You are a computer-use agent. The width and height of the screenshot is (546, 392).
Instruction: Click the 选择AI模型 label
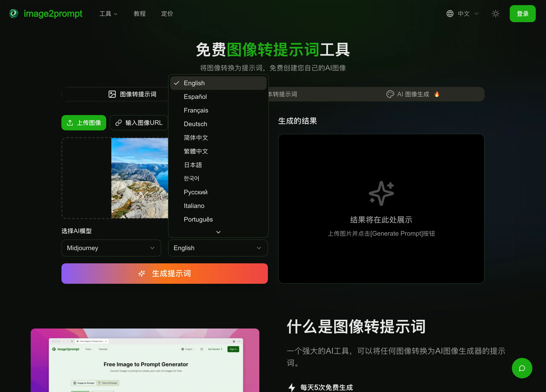pos(77,231)
